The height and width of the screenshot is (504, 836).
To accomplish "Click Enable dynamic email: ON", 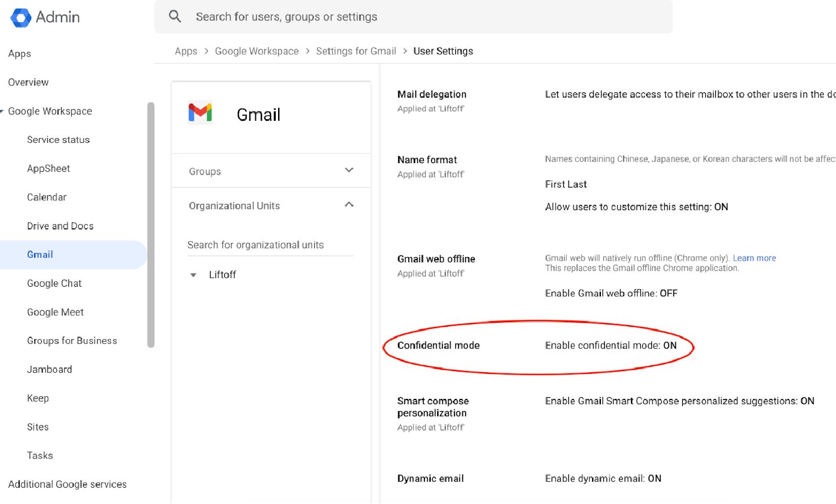I will 603,478.
